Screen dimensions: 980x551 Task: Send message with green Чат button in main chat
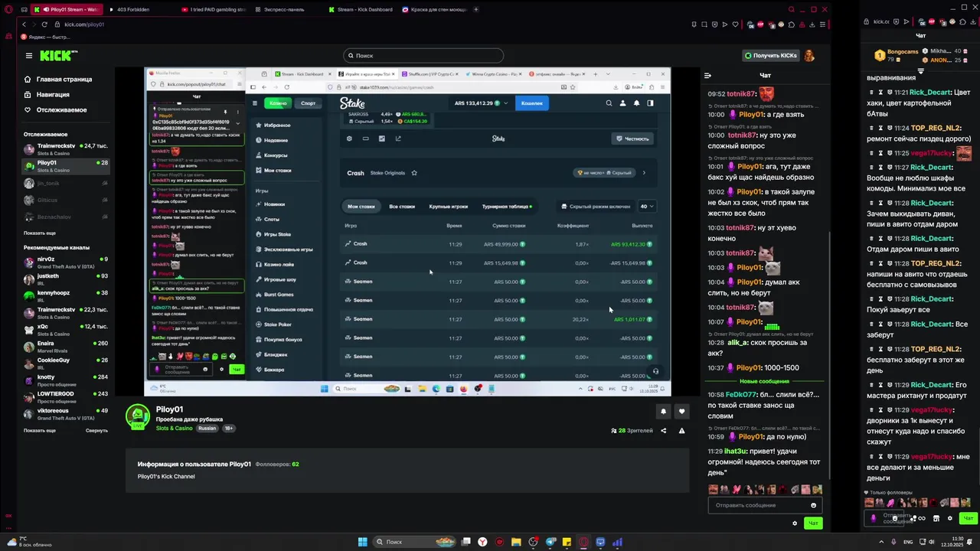pos(813,523)
